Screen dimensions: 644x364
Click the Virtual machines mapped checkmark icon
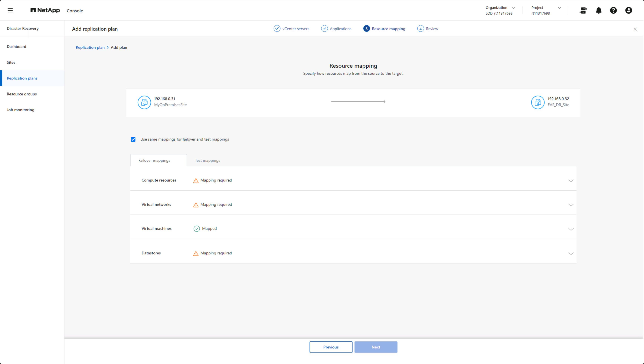pos(197,229)
